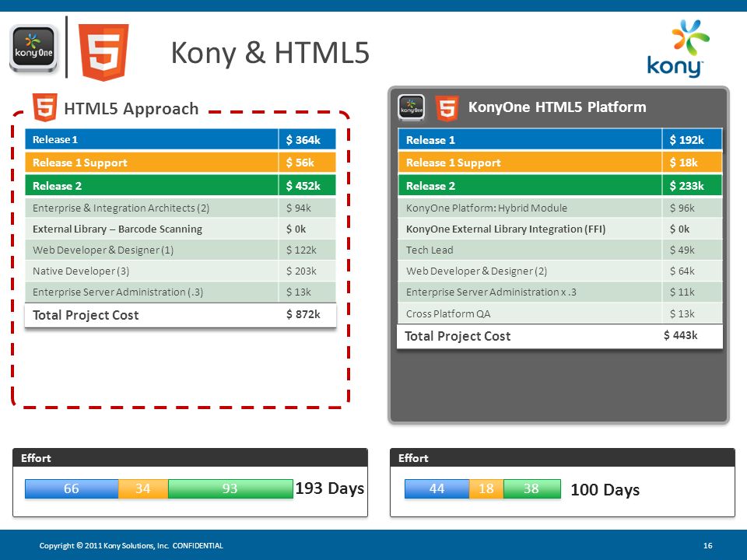Click 'Enterprise & Integration Architects (2)' row
The image size is (747, 560).
click(180, 208)
